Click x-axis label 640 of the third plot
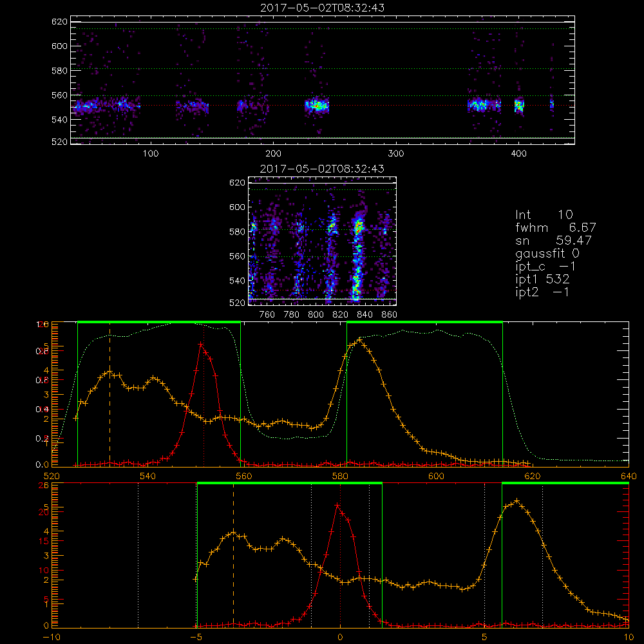 (x=629, y=476)
